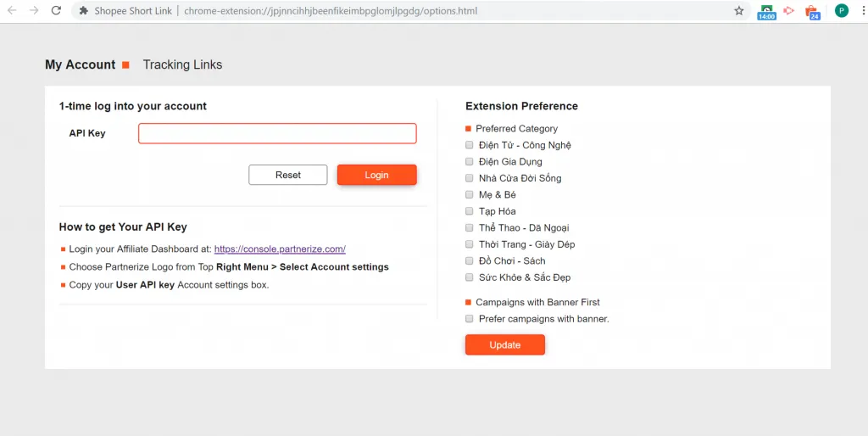Open the console.partnerize.com link
Image resolution: width=868 pixels, height=436 pixels.
click(x=280, y=249)
